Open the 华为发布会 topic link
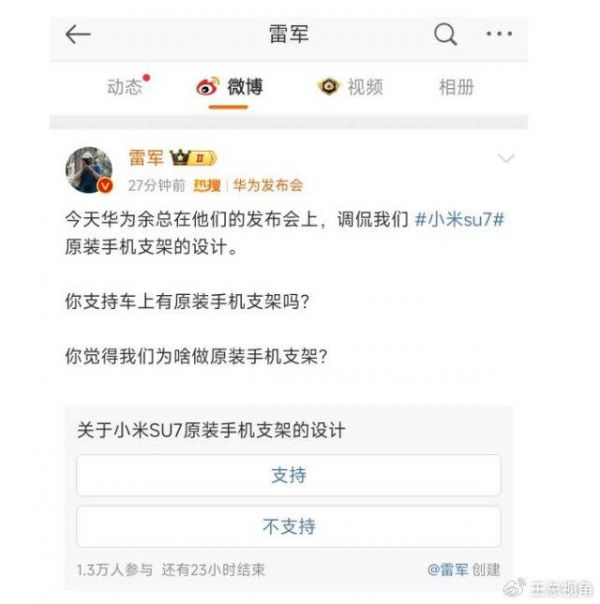This screenshot has height=604, width=600. pyautogui.click(x=268, y=186)
